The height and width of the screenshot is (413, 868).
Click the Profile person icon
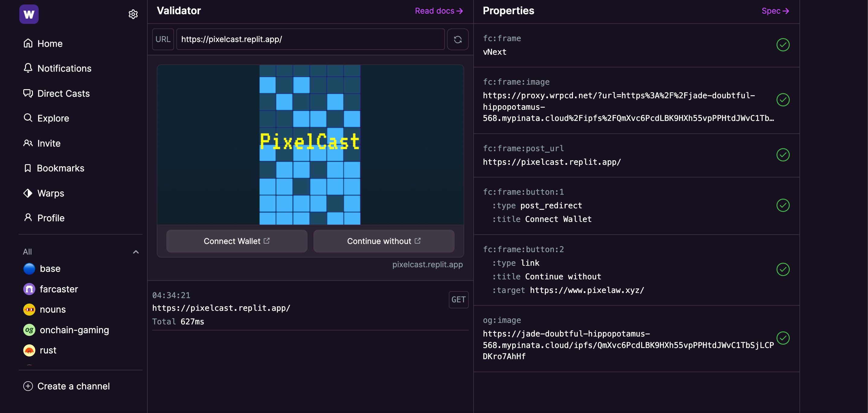(x=28, y=218)
